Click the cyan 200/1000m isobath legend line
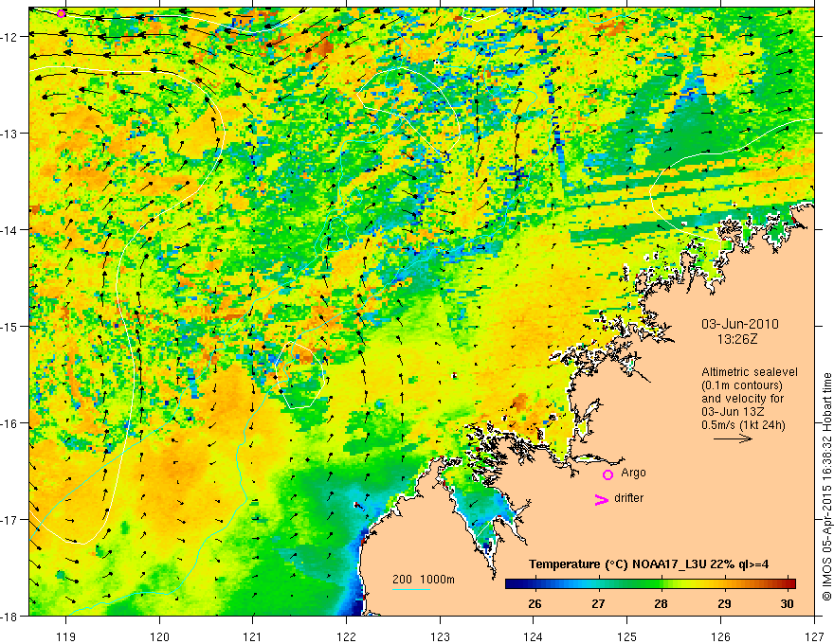 [411, 589]
